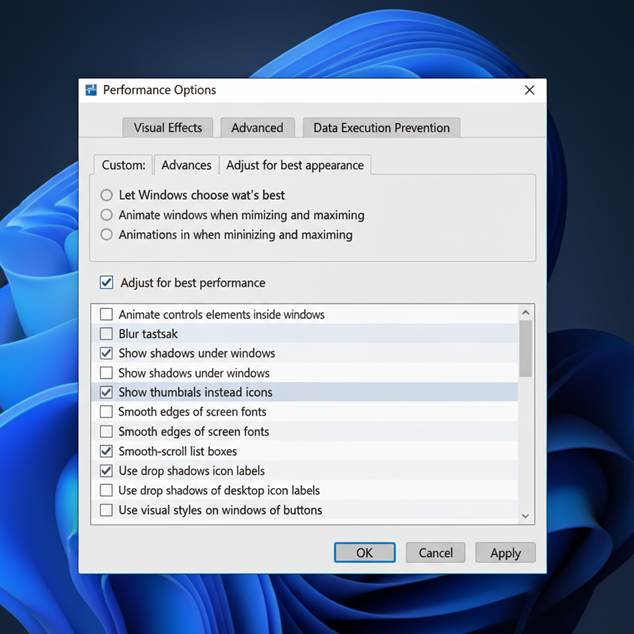Image resolution: width=634 pixels, height=634 pixels.
Task: Check the Blur taskbar checkbox
Action: pos(107,334)
